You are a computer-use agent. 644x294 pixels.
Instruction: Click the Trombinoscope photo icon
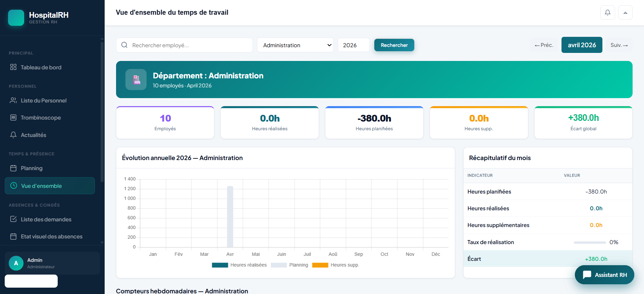(x=13, y=118)
